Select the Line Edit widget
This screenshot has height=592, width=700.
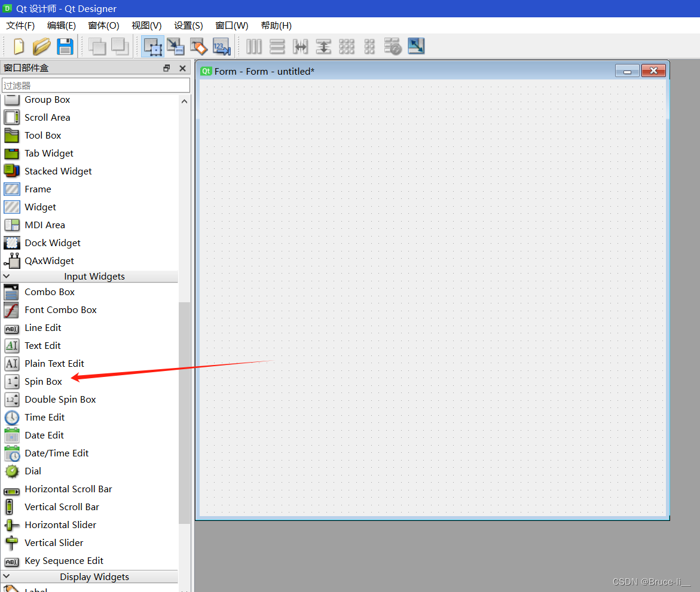[x=90, y=328]
